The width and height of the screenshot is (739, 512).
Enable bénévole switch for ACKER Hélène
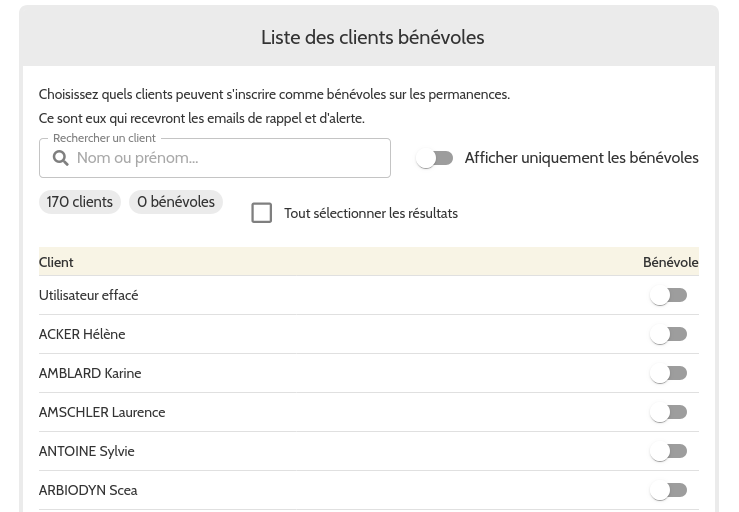668,334
